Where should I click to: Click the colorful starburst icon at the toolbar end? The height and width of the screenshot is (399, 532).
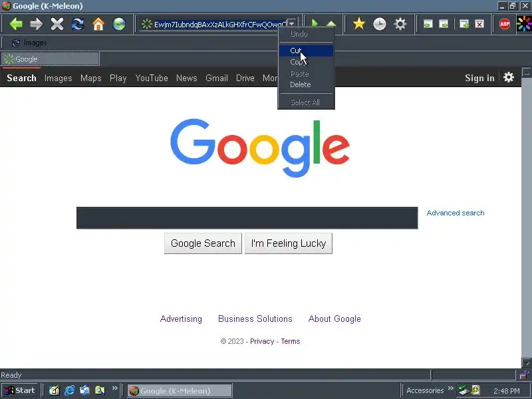[524, 24]
